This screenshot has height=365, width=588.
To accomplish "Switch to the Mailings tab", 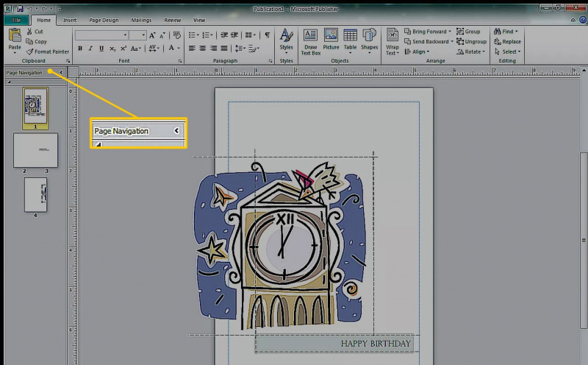I will click(141, 21).
